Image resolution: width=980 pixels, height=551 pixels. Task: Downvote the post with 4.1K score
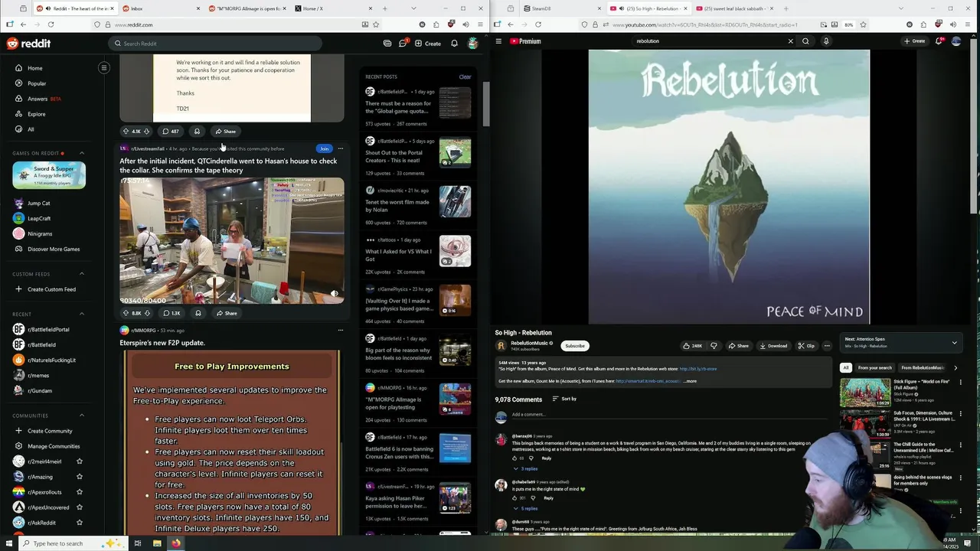[147, 132]
